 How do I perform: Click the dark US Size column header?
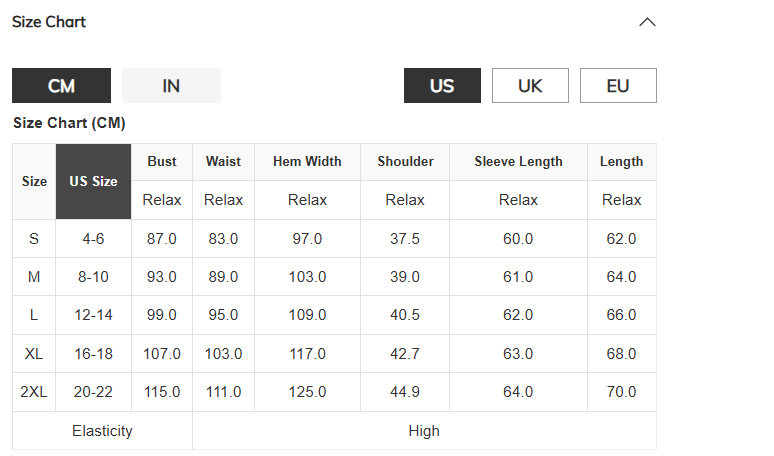[x=93, y=182]
